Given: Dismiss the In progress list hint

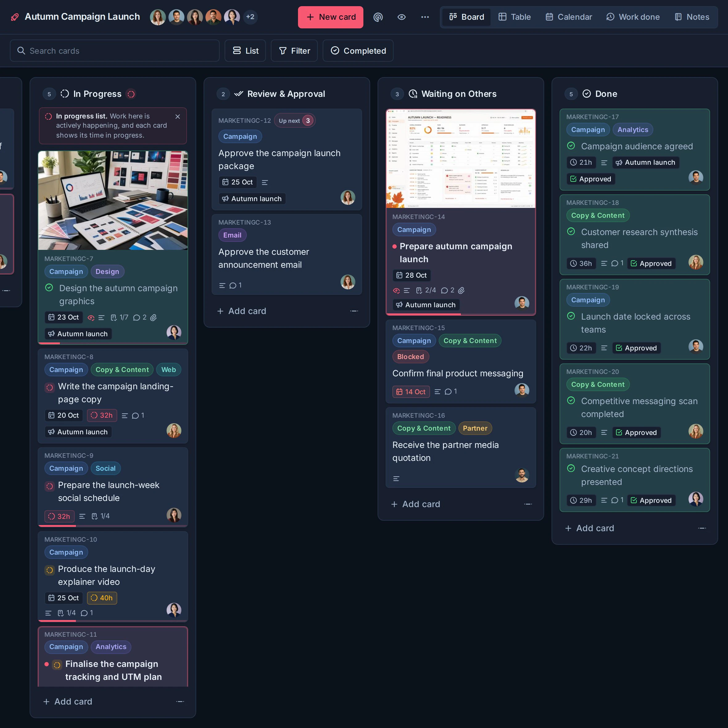Looking at the screenshot, I should click(x=178, y=116).
